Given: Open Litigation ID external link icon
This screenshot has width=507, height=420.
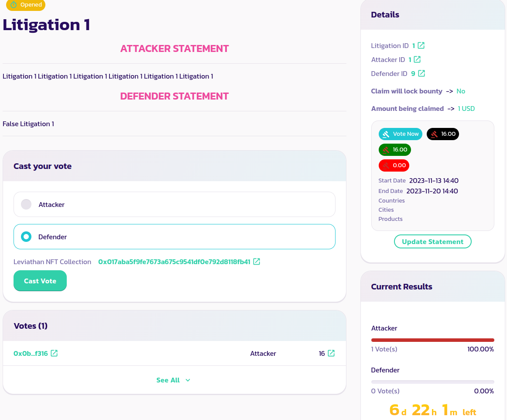Looking at the screenshot, I should pos(421,45).
